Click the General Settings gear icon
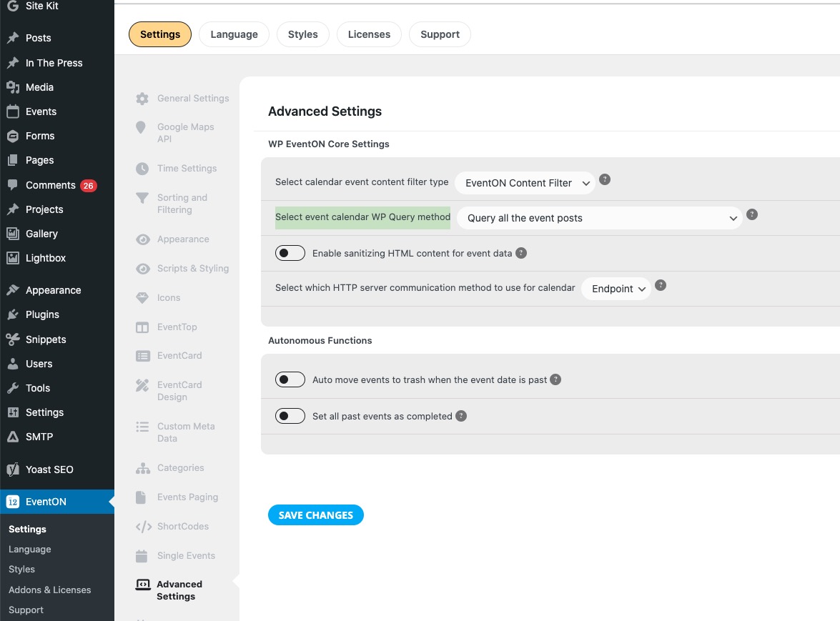The image size is (840, 621). pyautogui.click(x=142, y=99)
